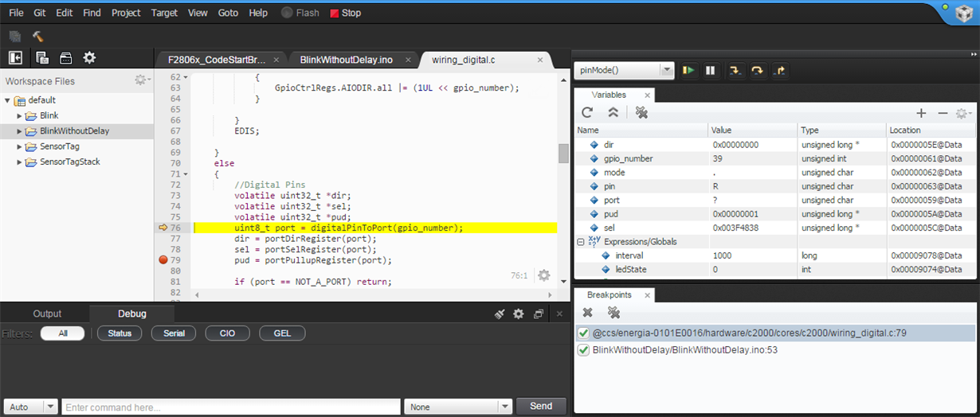This screenshot has width=980, height=417.
Task: Disable the BlinkWithoutDelay.ino:53 breakpoint checkbox
Action: [583, 350]
